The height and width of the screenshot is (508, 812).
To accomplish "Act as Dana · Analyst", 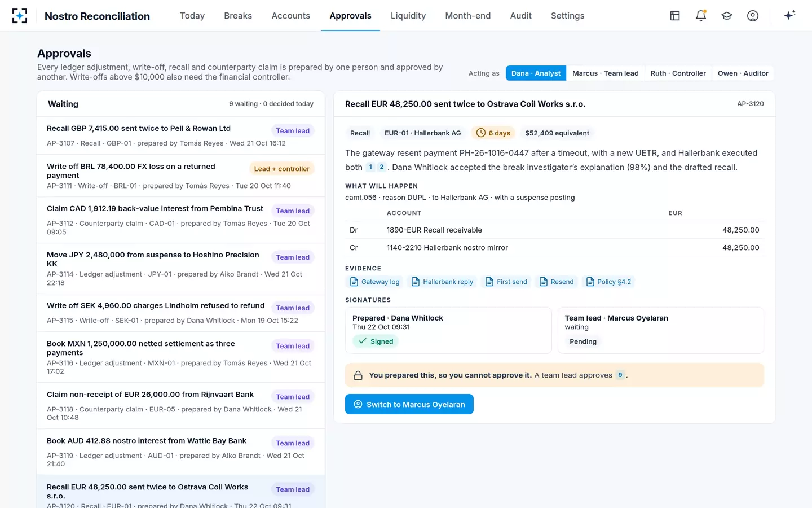I will 536,73.
